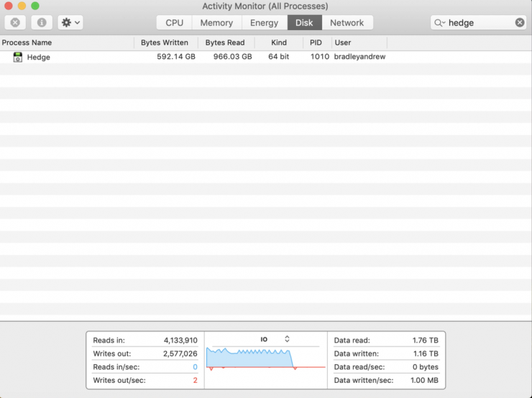Sort processes by Process Name header

point(27,42)
